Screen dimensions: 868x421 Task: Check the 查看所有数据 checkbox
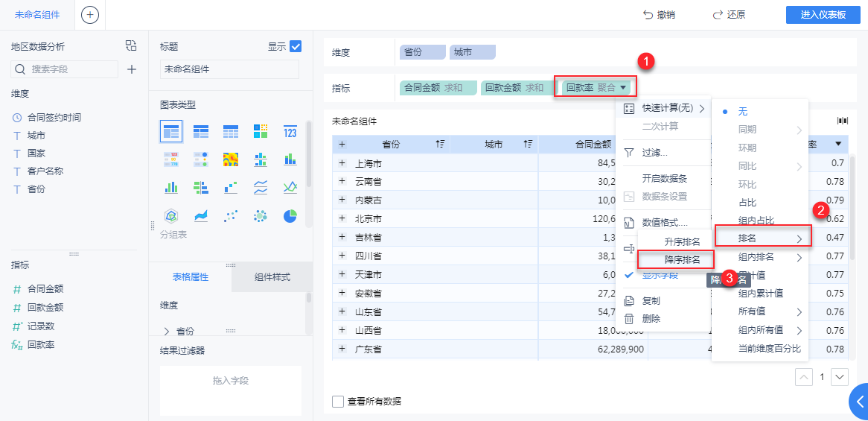click(x=338, y=402)
